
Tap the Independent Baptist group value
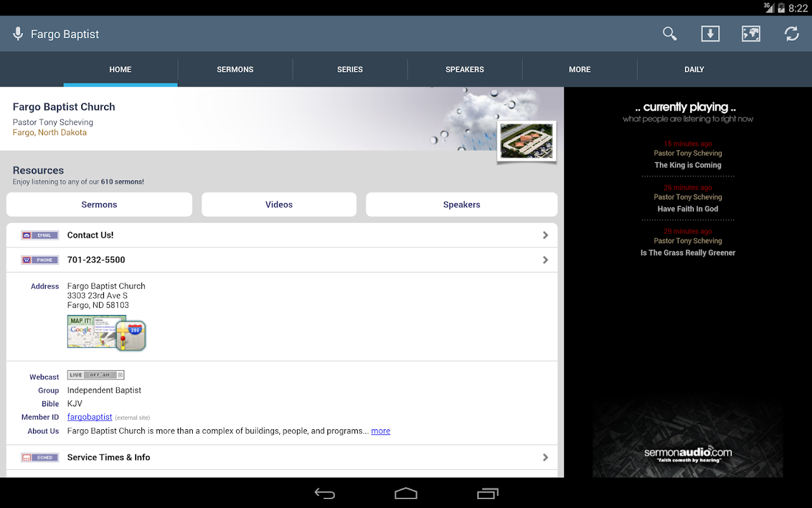pyautogui.click(x=105, y=391)
